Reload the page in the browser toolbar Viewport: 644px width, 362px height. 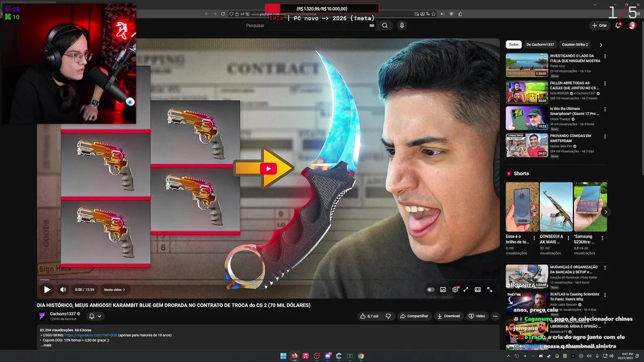click(x=223, y=14)
